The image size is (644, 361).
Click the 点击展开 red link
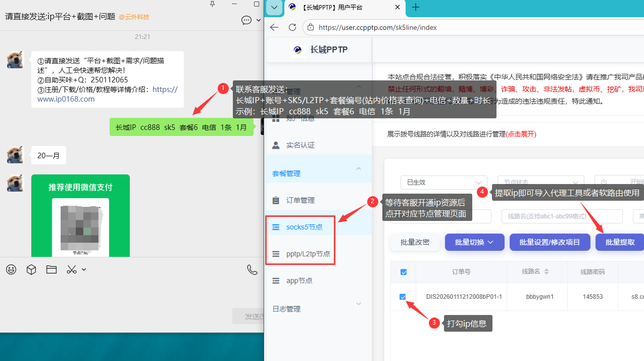(x=521, y=134)
